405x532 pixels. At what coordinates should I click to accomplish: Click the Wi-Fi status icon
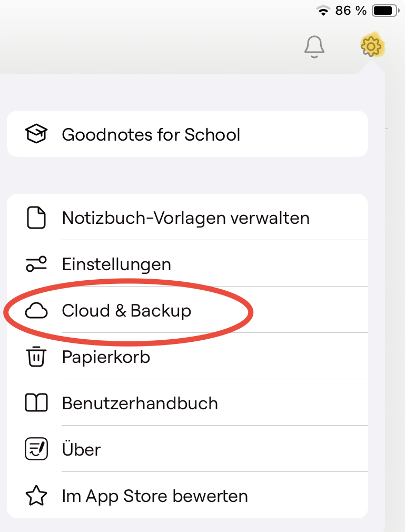322,11
